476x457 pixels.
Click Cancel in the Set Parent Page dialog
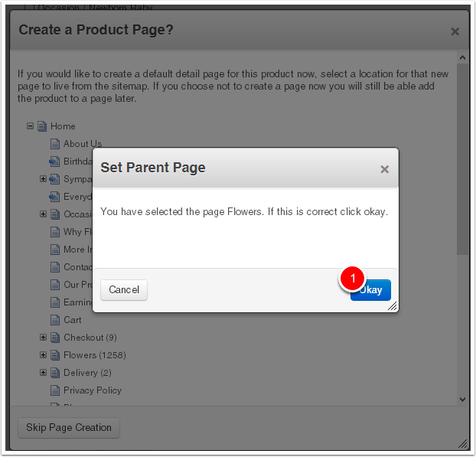click(124, 290)
